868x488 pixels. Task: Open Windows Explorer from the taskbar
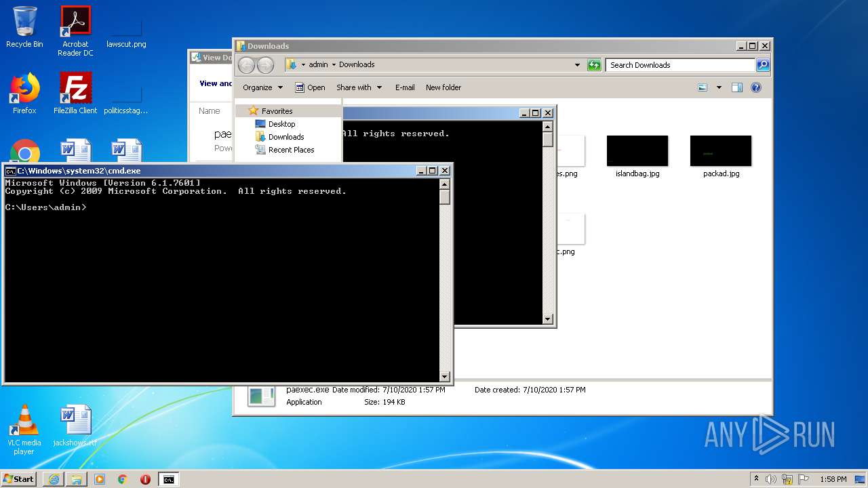point(77,479)
